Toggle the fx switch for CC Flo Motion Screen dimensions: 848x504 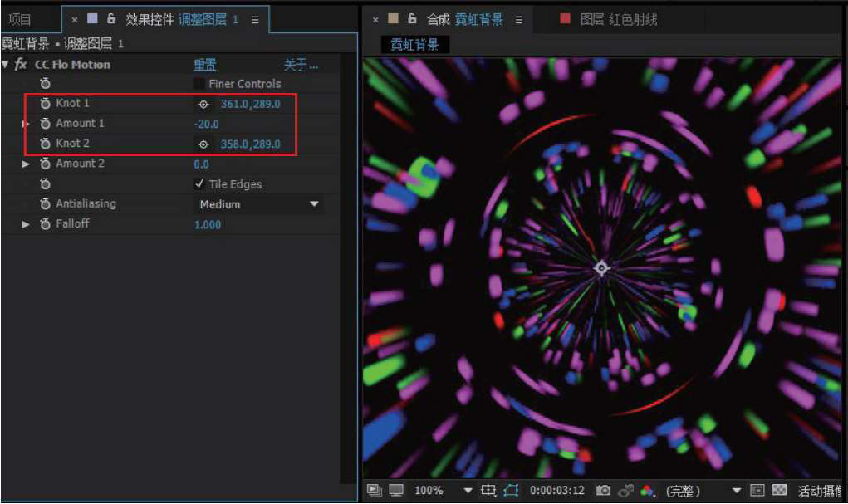coord(21,65)
